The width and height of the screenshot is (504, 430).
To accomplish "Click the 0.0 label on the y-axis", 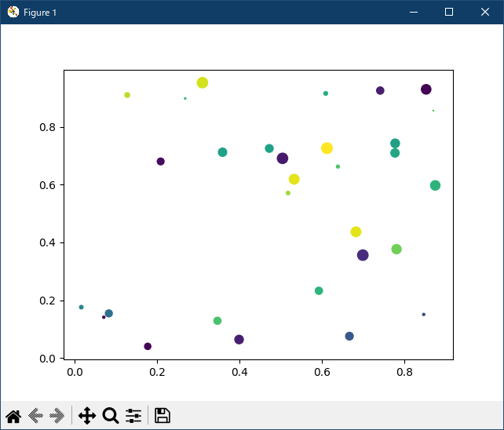I will tap(47, 359).
